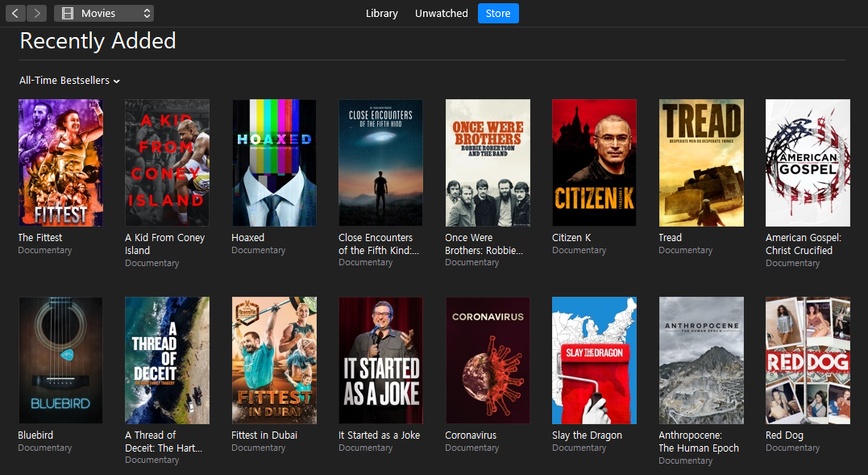Open the 'Slay the Dragon' title link
868x475 pixels.
(x=587, y=435)
